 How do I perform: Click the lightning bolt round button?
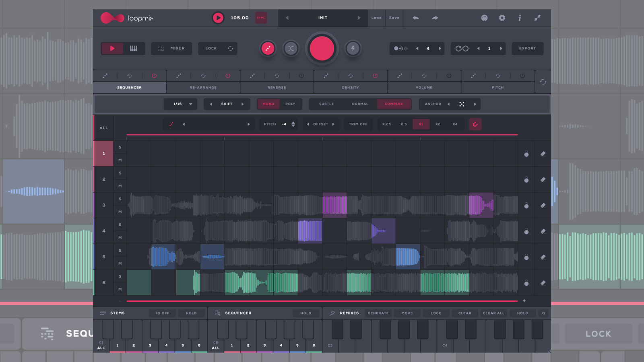353,48
